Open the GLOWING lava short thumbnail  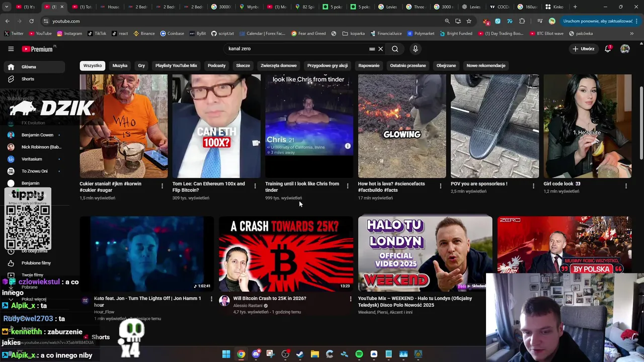click(x=402, y=126)
